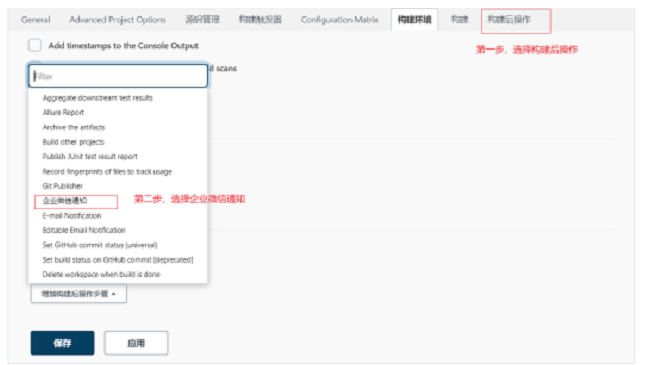The width and height of the screenshot is (655, 365).
Task: Choose 企业微信通知 from the dropdown list
Action: (x=65, y=201)
